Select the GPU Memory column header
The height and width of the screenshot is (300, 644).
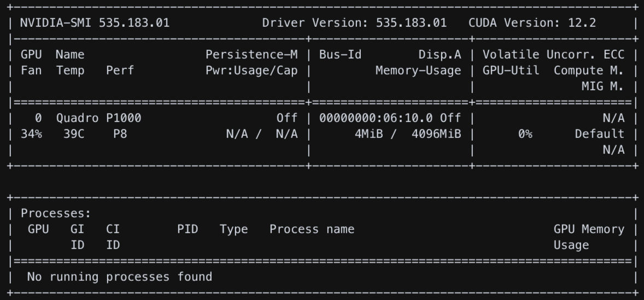pos(589,229)
